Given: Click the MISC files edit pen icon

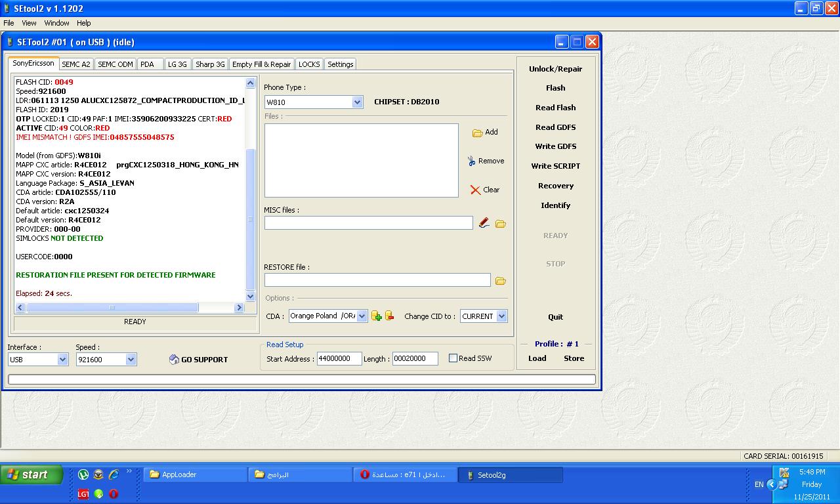Looking at the screenshot, I should click(x=484, y=223).
